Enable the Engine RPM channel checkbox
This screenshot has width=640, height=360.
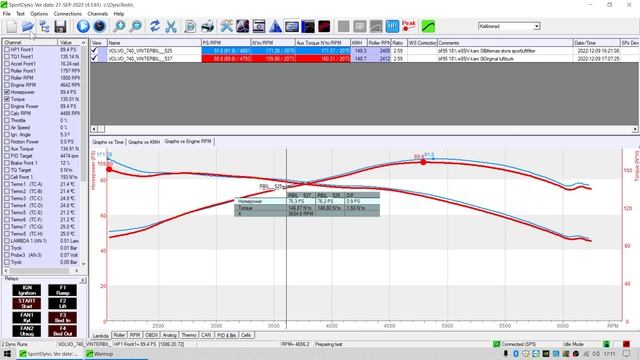(7, 85)
